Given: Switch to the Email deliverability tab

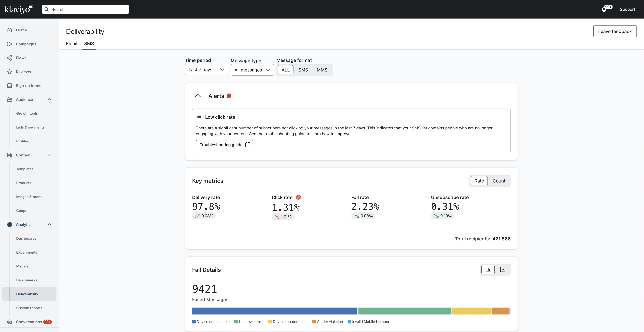Looking at the screenshot, I should click(x=72, y=43).
